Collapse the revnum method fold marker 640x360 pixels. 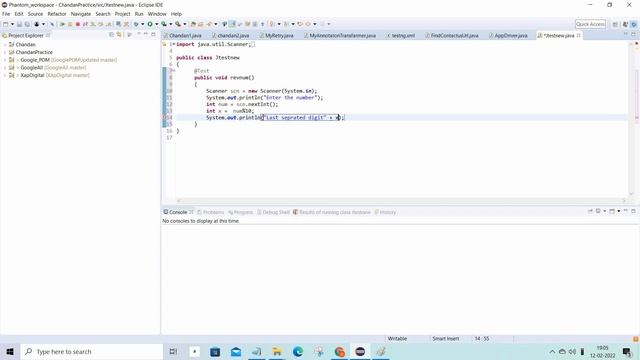click(x=174, y=71)
